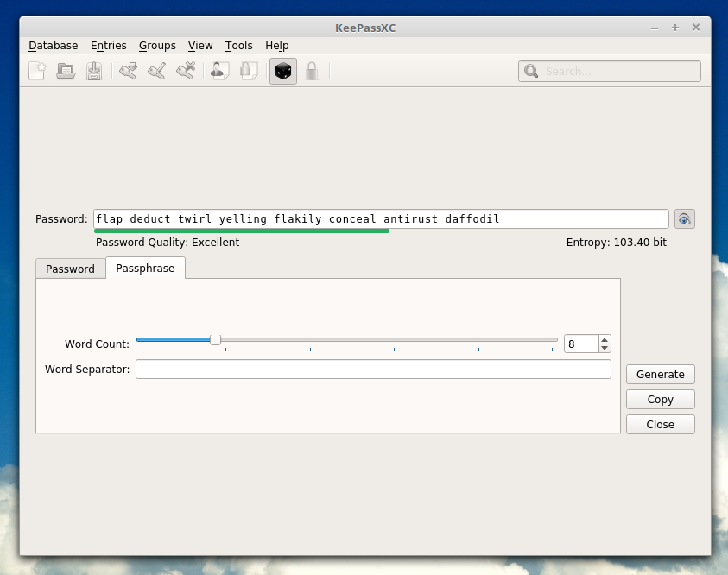Click the 'Word Separator:' label

(87, 369)
